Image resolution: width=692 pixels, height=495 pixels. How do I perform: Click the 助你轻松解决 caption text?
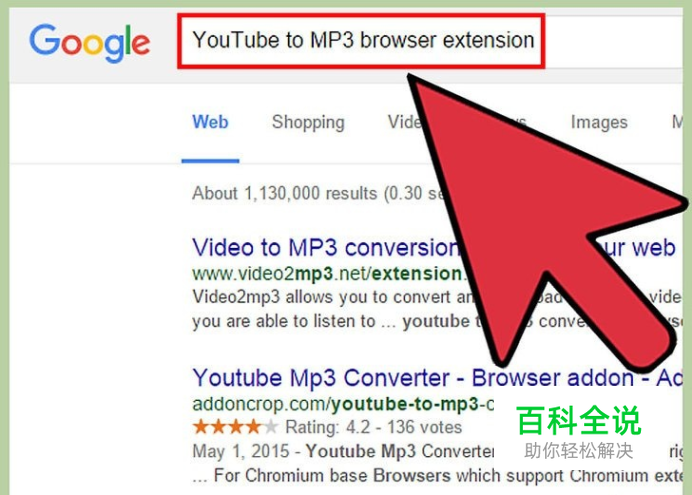(x=579, y=450)
